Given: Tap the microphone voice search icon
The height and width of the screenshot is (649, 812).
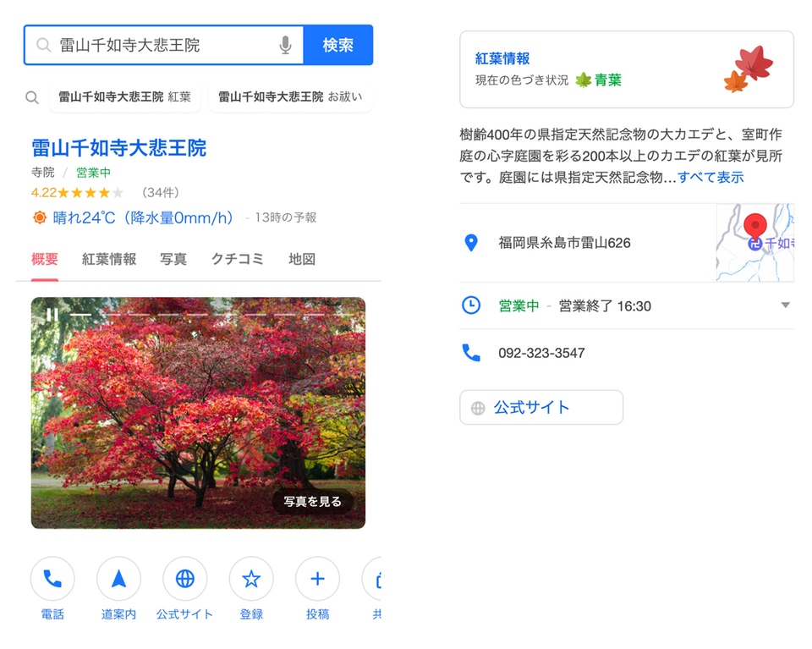Looking at the screenshot, I should click(x=286, y=46).
